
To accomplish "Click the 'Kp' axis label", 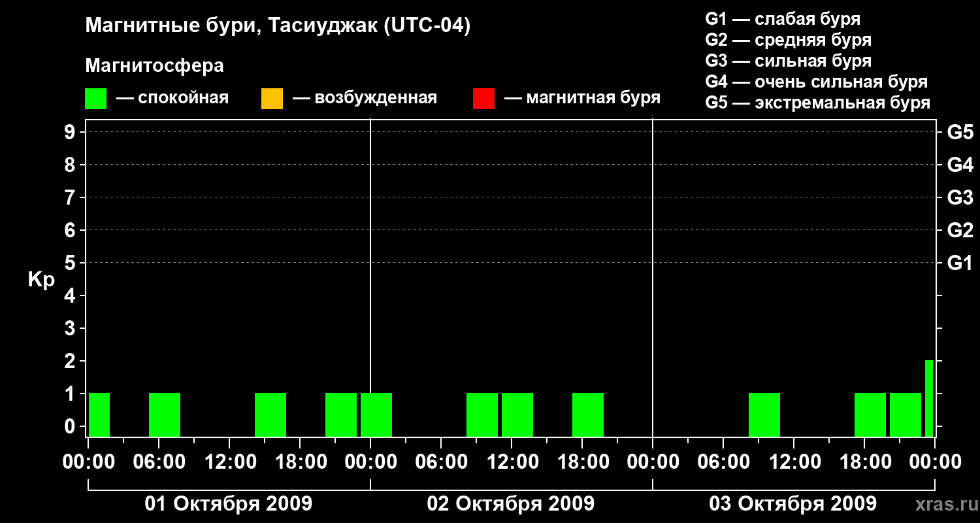I will [x=41, y=280].
